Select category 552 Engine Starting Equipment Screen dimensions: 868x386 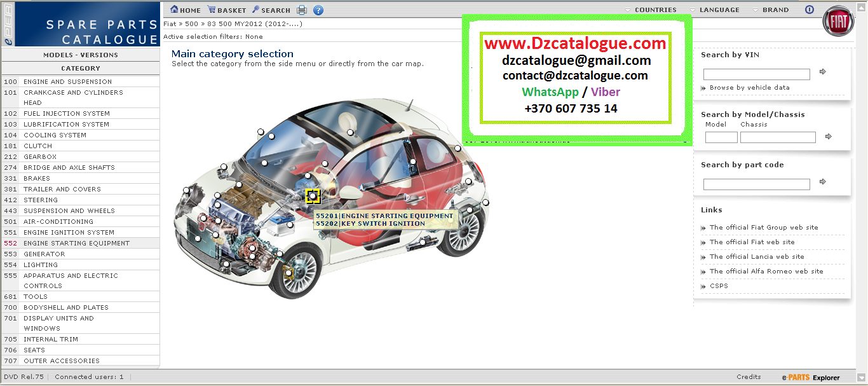point(81,244)
